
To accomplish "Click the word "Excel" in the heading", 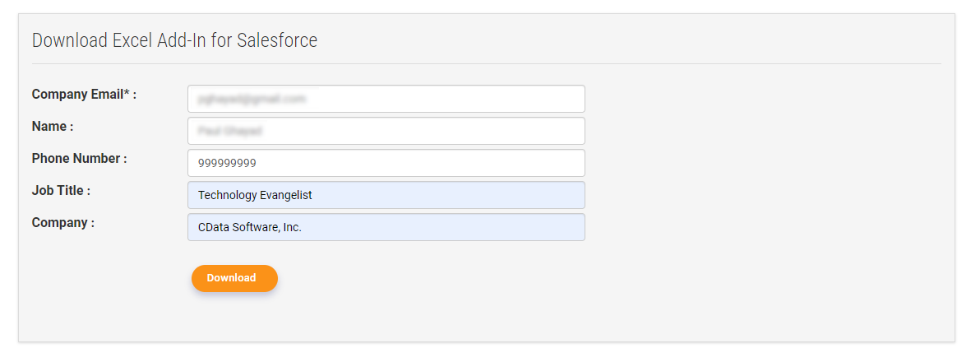I will (132, 40).
